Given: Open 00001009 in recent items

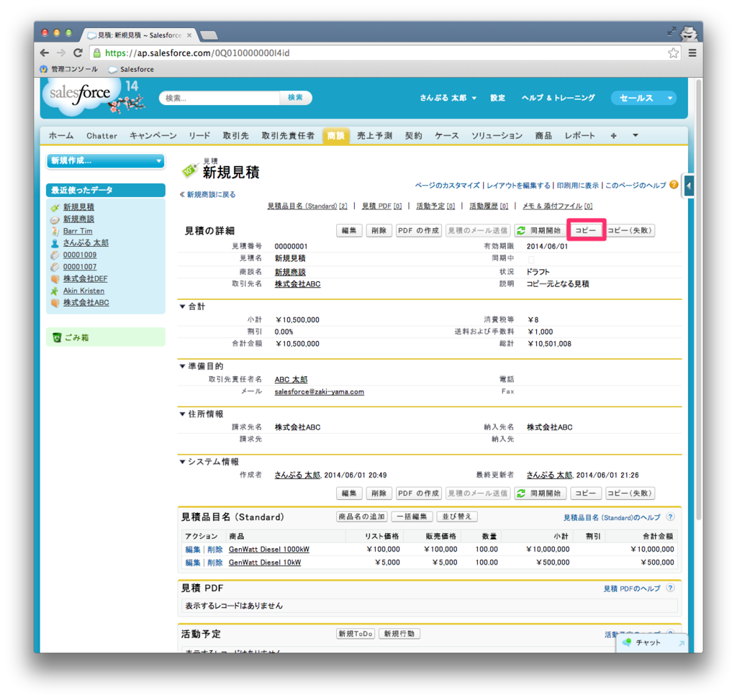Looking at the screenshot, I should point(79,255).
